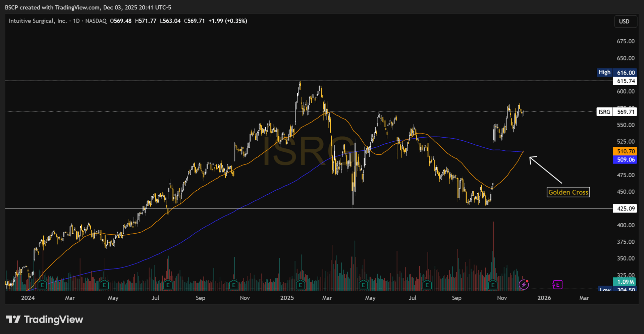Viewport: 644px width, 334px height.
Task: Click the 375.00 price scale label
Action: tap(626, 242)
